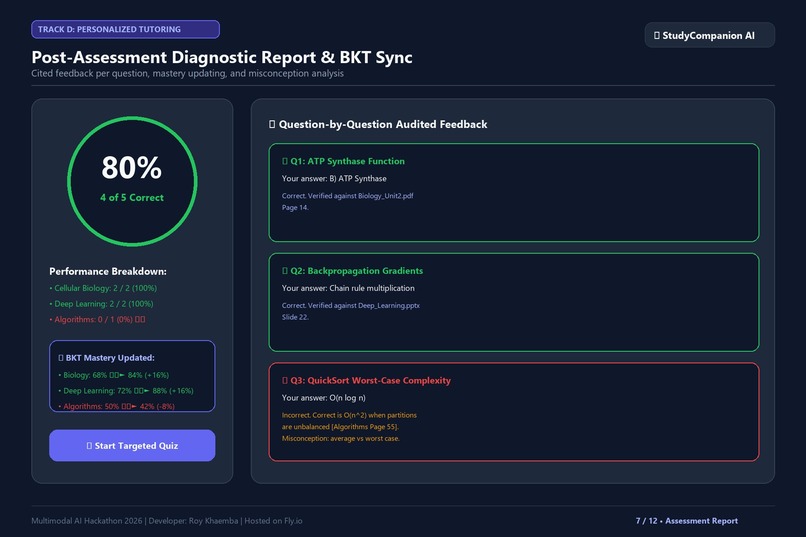Select Cellular Biology: 2 / 2 (100%) line

(x=103, y=288)
